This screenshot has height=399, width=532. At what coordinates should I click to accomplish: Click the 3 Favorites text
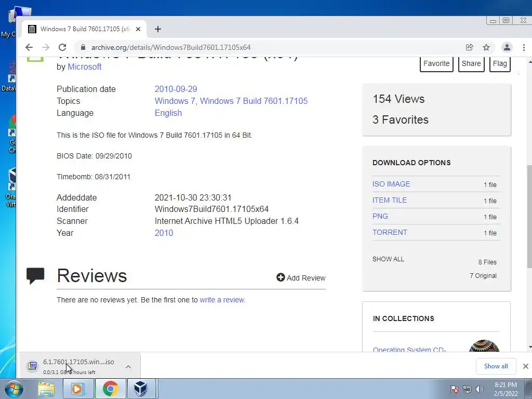pyautogui.click(x=401, y=120)
